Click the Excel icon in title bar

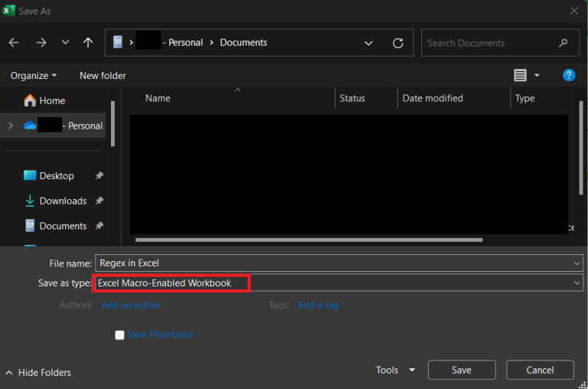coord(8,11)
